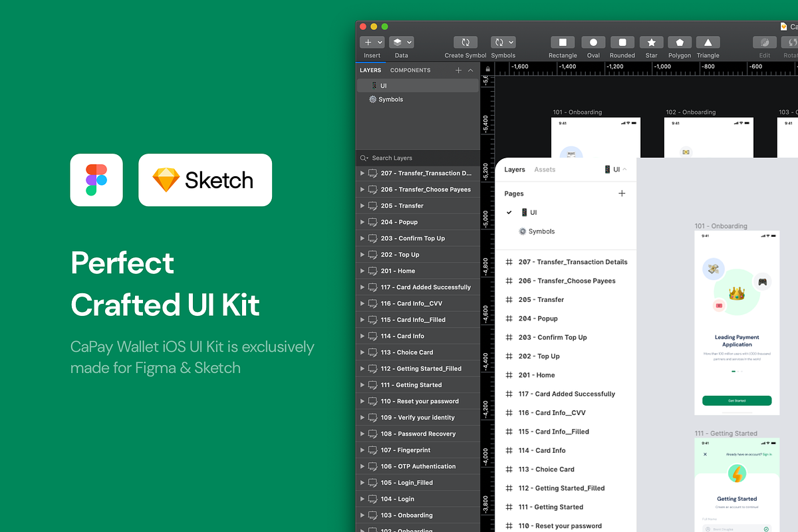Expand the 203 - Confirm Top Up artboard in Sketch
The height and width of the screenshot is (532, 798).
(362, 238)
